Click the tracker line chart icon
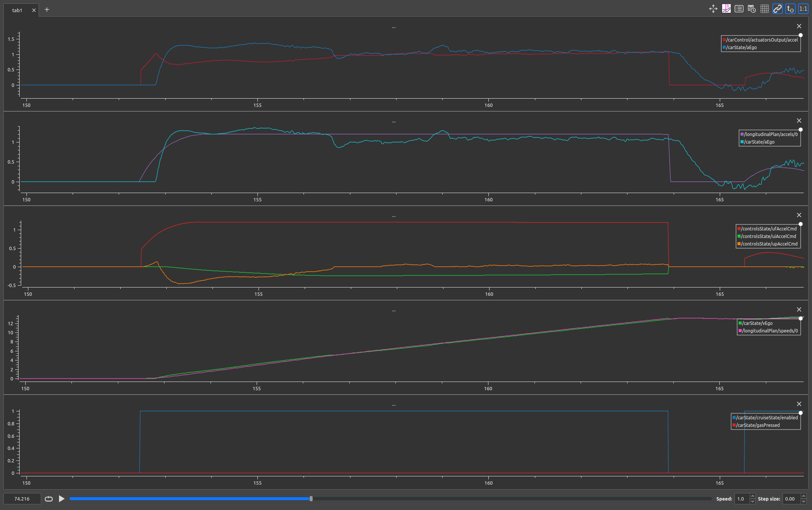The image size is (812, 510). pos(726,9)
